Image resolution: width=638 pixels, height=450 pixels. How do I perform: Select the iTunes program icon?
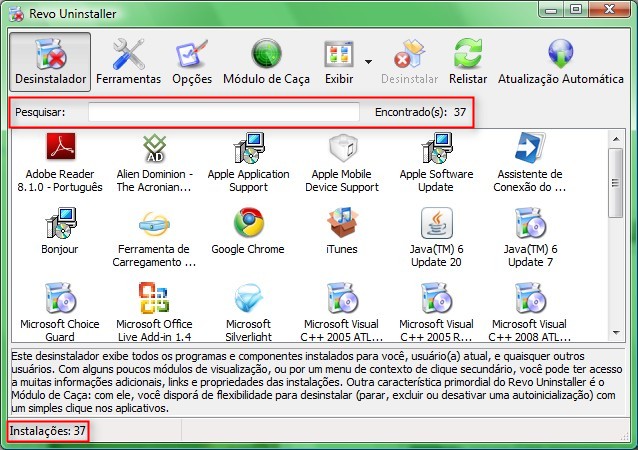[342, 222]
